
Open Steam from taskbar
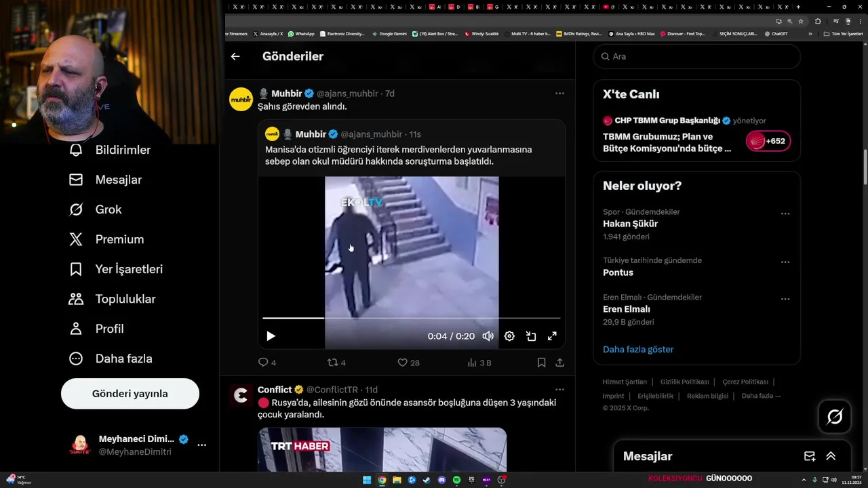[427, 480]
